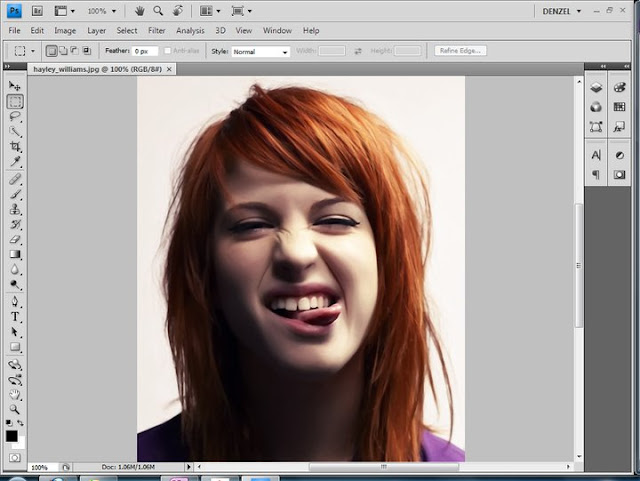The height and width of the screenshot is (481, 640).
Task: Choose Subtract from selection mode button
Action: pyautogui.click(x=75, y=51)
